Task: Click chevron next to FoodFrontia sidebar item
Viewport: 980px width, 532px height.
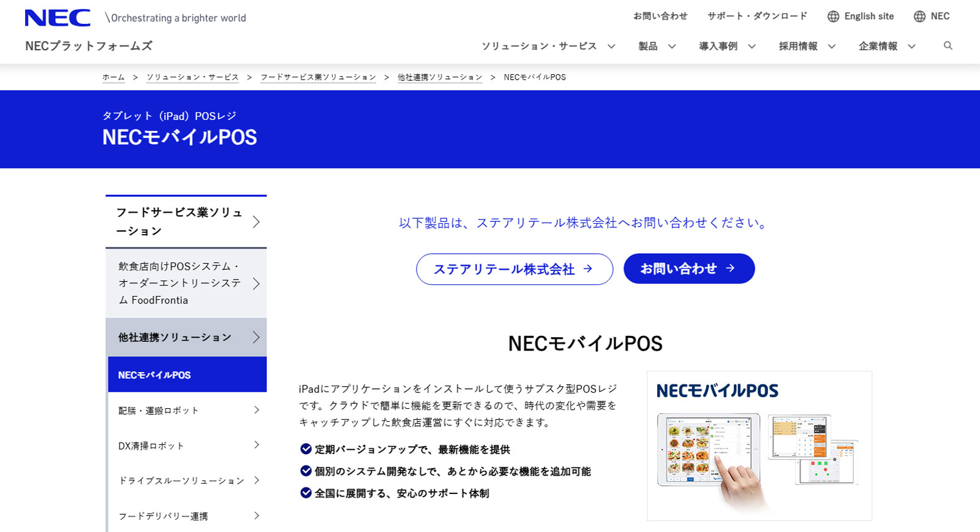Action: (x=256, y=283)
